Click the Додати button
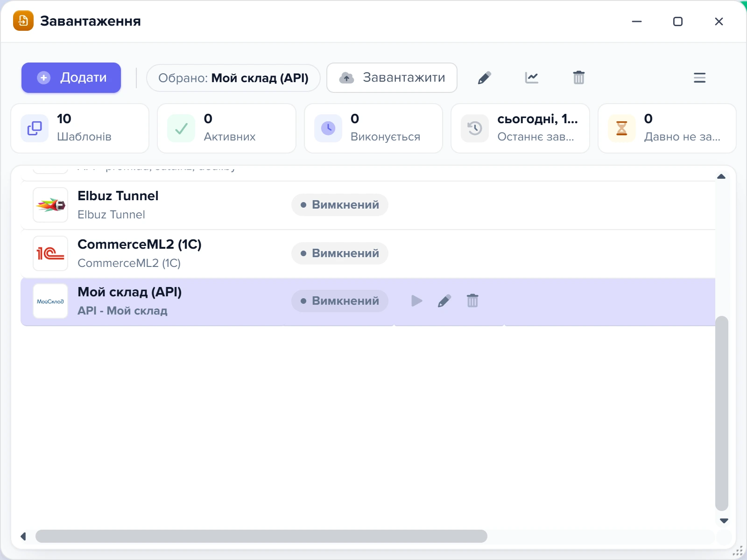The height and width of the screenshot is (560, 747). point(71,77)
